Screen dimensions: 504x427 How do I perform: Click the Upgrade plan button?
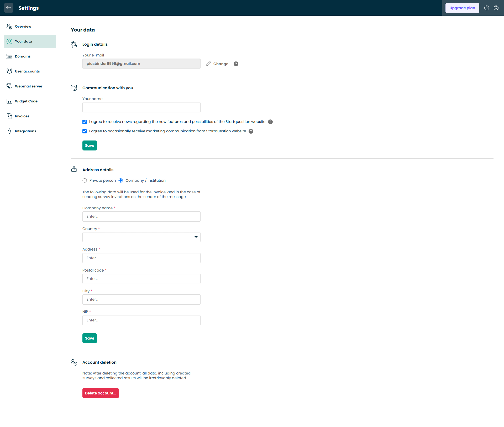[462, 8]
